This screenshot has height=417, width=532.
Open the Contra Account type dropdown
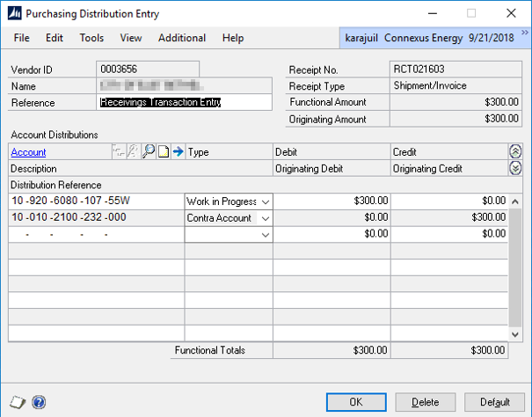[x=264, y=218]
